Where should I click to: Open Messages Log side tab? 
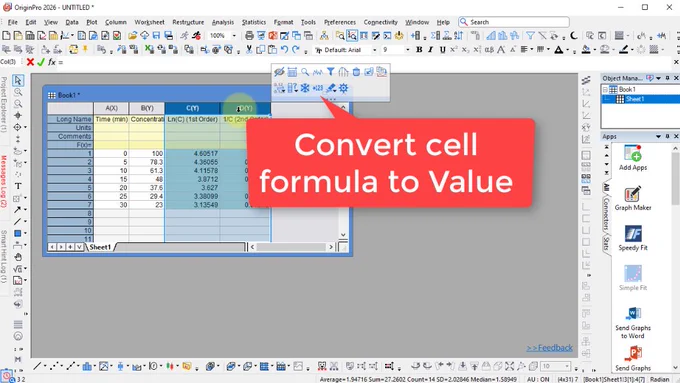(4, 181)
